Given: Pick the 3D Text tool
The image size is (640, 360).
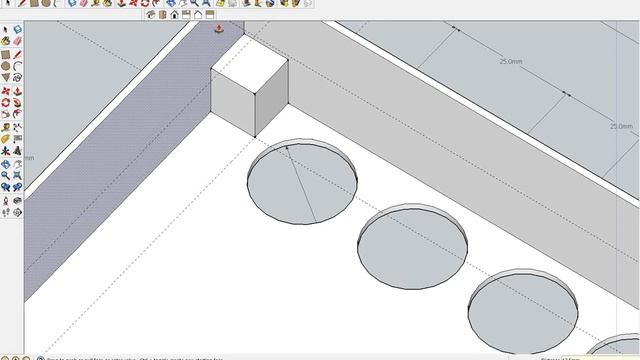Looking at the screenshot, I should coord(17,151).
